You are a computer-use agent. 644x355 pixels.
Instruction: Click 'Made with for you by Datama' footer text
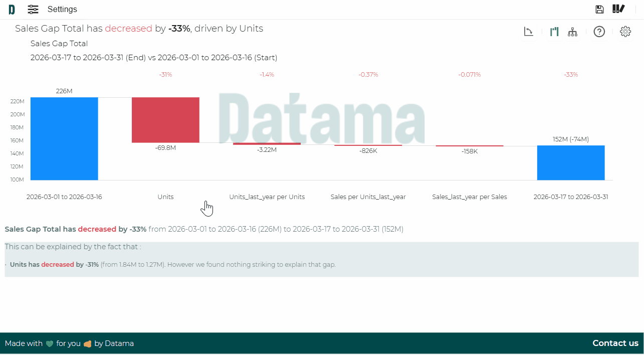coord(69,343)
